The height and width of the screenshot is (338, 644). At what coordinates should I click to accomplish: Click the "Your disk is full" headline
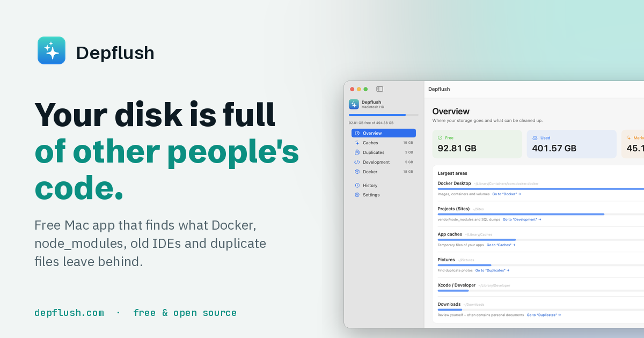(155, 114)
